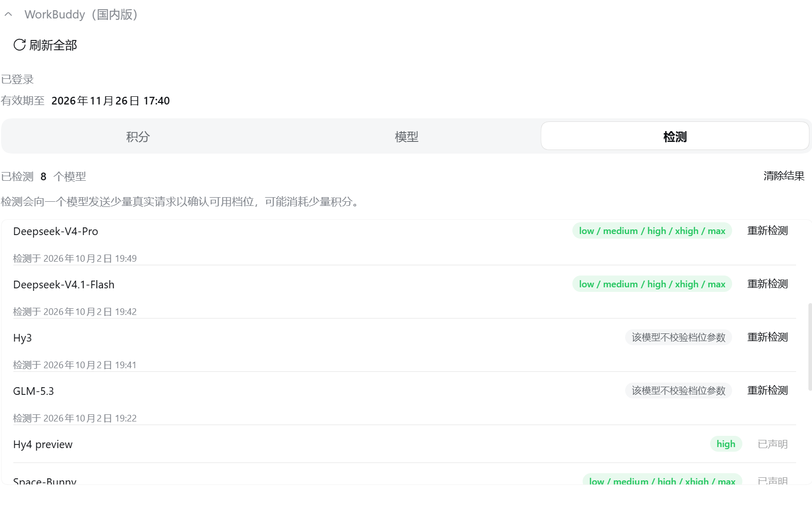Viewport: 812px width, 507px height.
Task: Open the 模型 tab
Action: pyautogui.click(x=407, y=137)
